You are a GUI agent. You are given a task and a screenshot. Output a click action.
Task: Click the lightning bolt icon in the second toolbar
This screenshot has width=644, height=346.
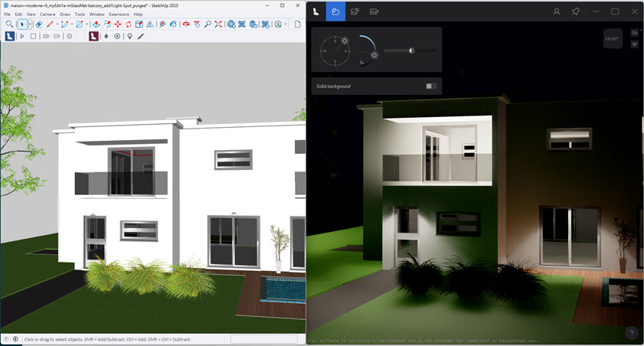106,36
